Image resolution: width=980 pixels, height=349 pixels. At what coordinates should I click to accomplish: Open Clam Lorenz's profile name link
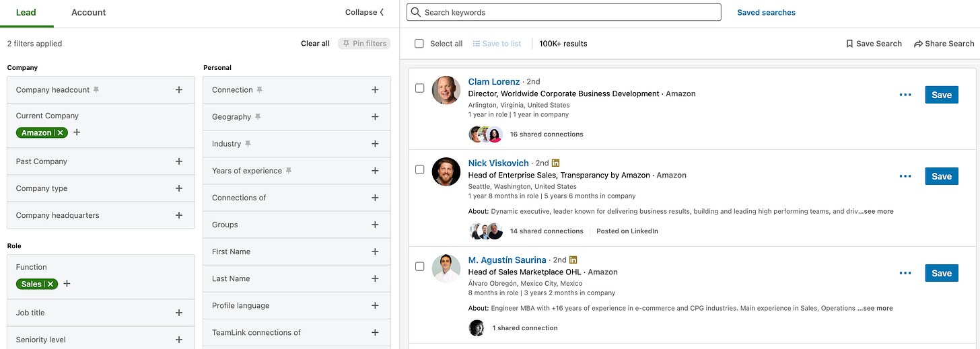pos(494,81)
